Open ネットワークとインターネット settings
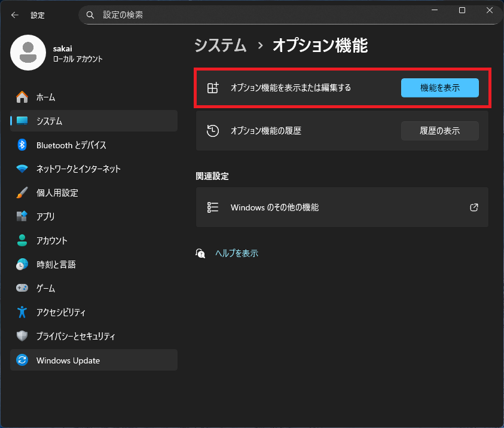This screenshot has height=428, width=504. point(94,169)
